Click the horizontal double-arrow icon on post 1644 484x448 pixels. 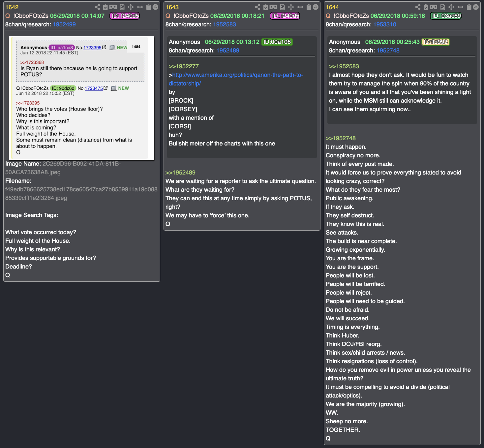(x=460, y=7)
